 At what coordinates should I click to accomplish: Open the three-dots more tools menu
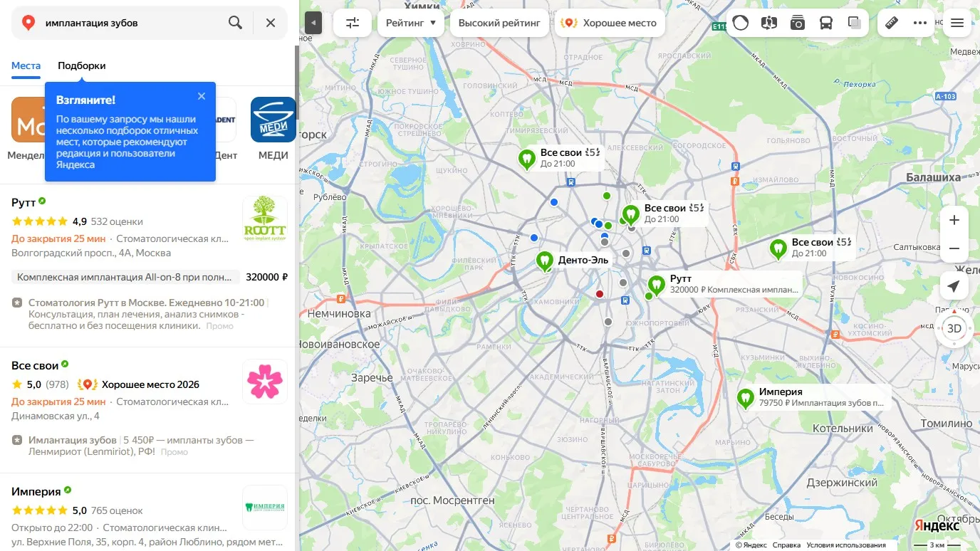920,23
